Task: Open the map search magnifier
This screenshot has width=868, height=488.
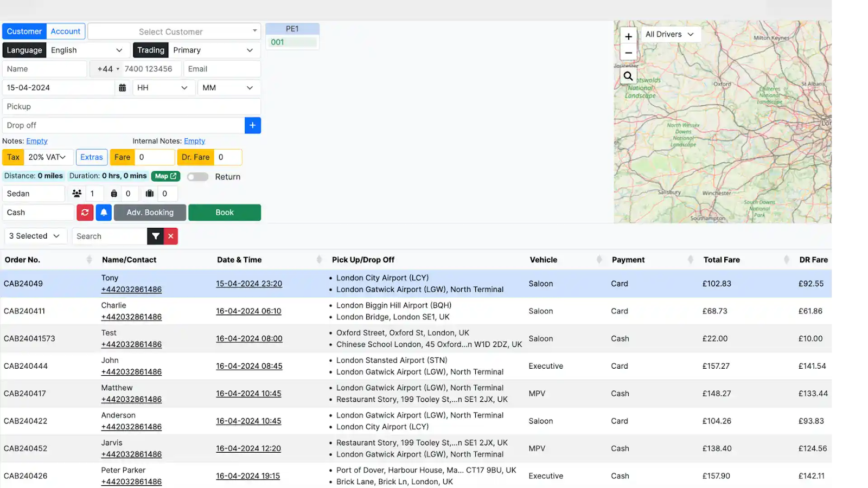Action: 628,76
